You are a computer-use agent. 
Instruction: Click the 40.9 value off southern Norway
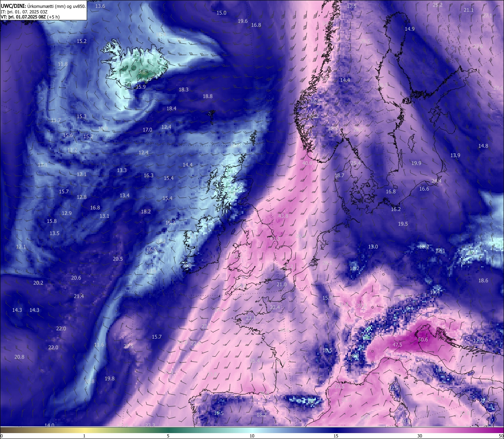pos(307,163)
